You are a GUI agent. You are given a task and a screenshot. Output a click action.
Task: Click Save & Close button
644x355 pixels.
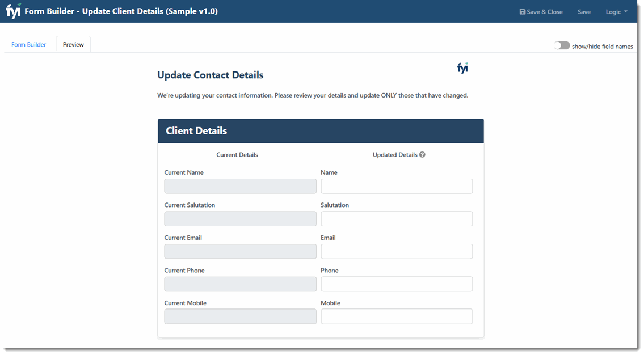tap(541, 12)
